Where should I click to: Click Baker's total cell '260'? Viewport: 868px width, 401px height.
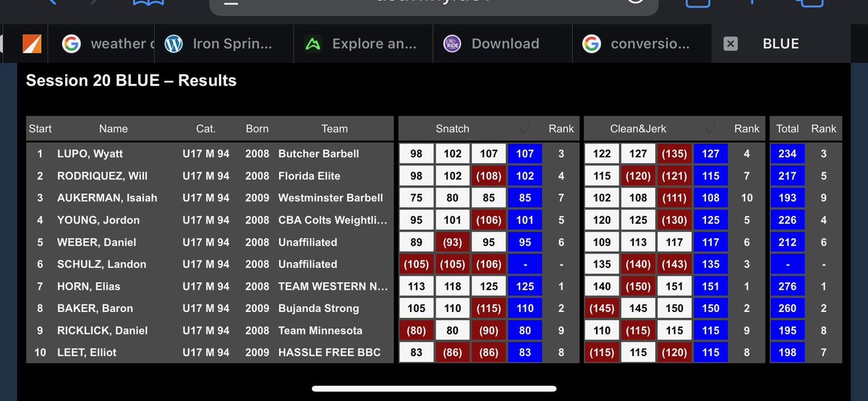[788, 308]
